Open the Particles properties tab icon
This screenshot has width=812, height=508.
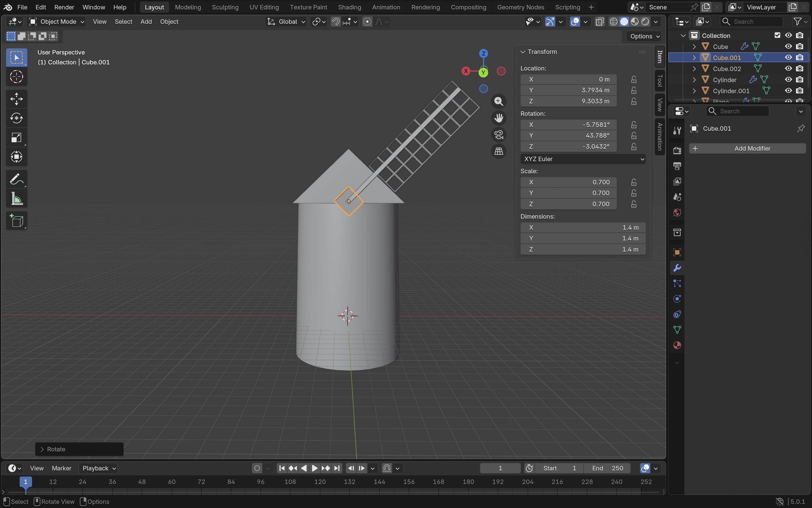(x=677, y=284)
